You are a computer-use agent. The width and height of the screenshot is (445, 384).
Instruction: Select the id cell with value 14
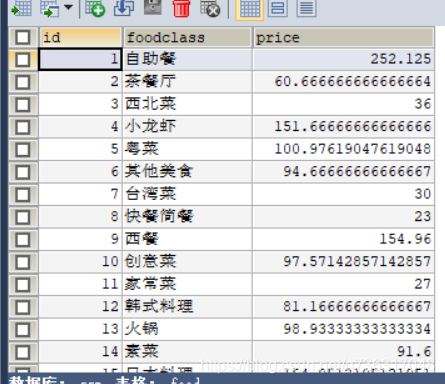[80, 352]
